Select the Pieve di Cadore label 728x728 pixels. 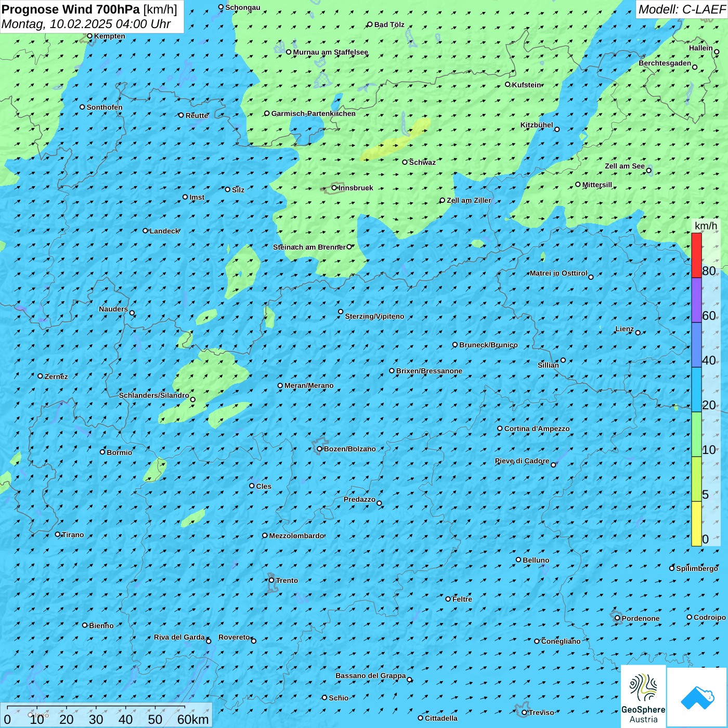coord(522,461)
